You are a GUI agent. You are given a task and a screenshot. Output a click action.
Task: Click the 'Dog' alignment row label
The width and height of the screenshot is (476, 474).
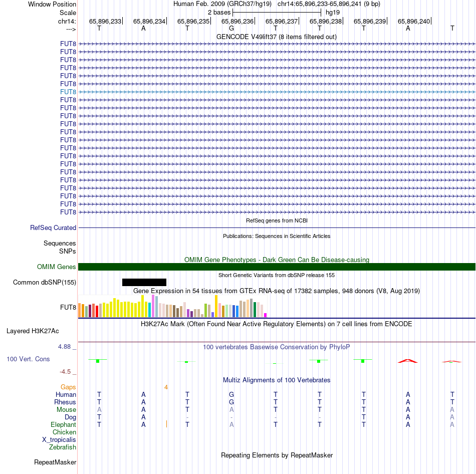click(71, 417)
